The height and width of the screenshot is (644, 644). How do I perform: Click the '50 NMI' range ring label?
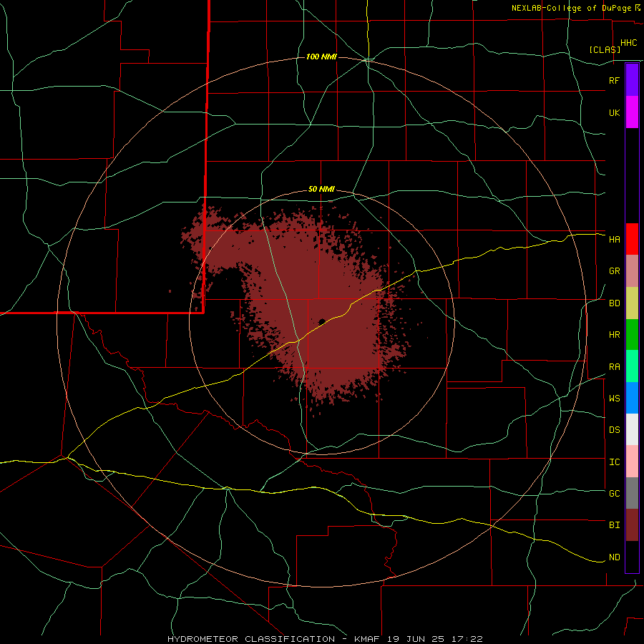(321, 190)
